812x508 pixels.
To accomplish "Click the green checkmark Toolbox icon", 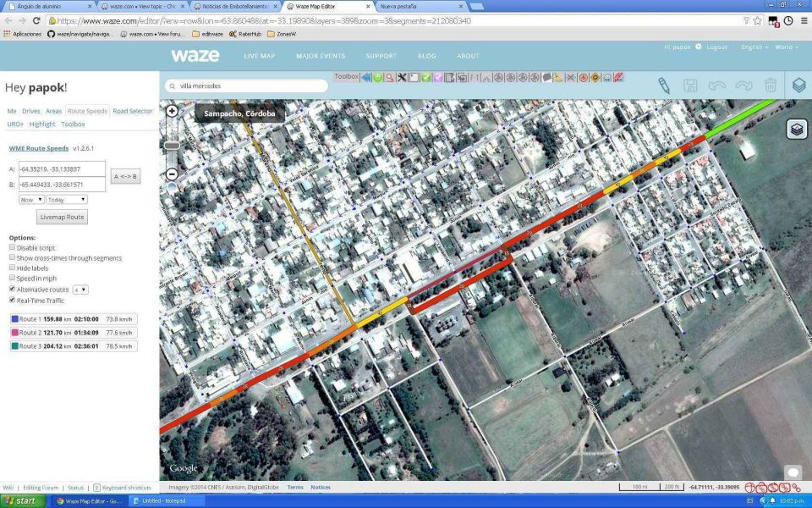I will [426, 78].
